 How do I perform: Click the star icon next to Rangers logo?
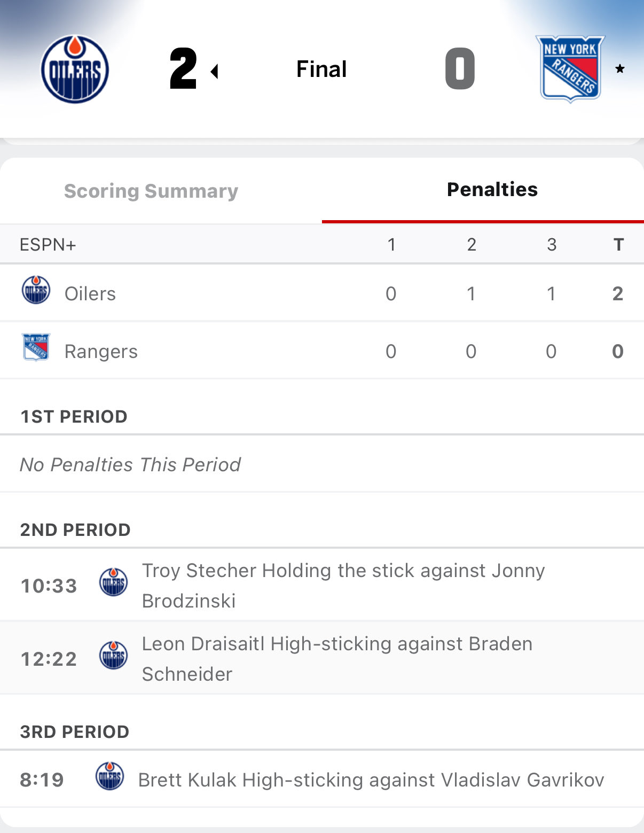[619, 68]
